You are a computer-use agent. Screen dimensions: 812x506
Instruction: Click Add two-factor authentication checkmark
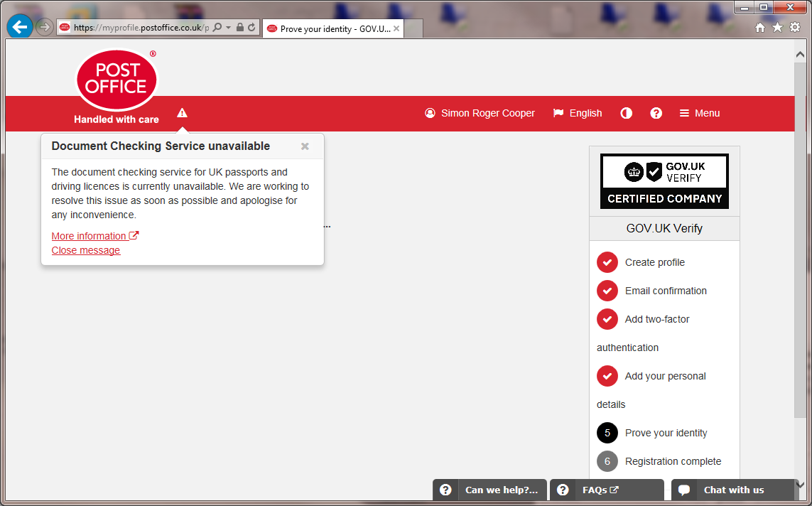[x=607, y=320]
